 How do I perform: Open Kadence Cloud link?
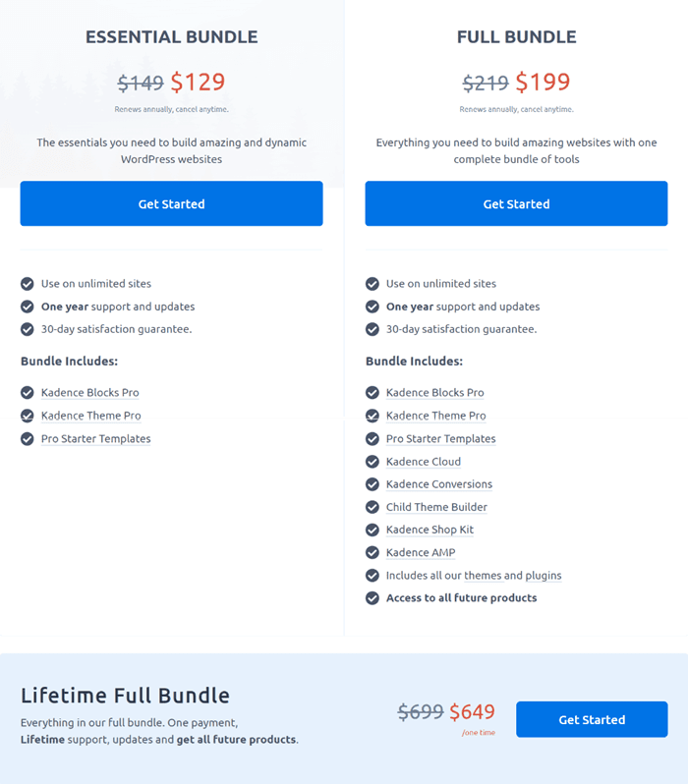point(424,462)
